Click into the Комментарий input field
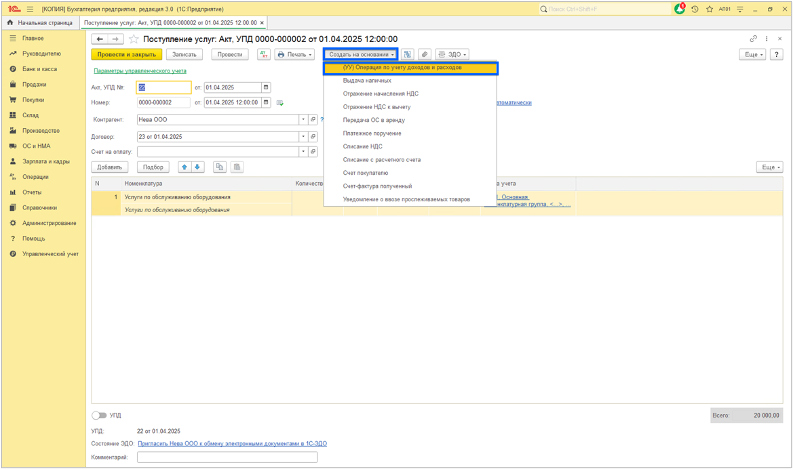 (227, 457)
